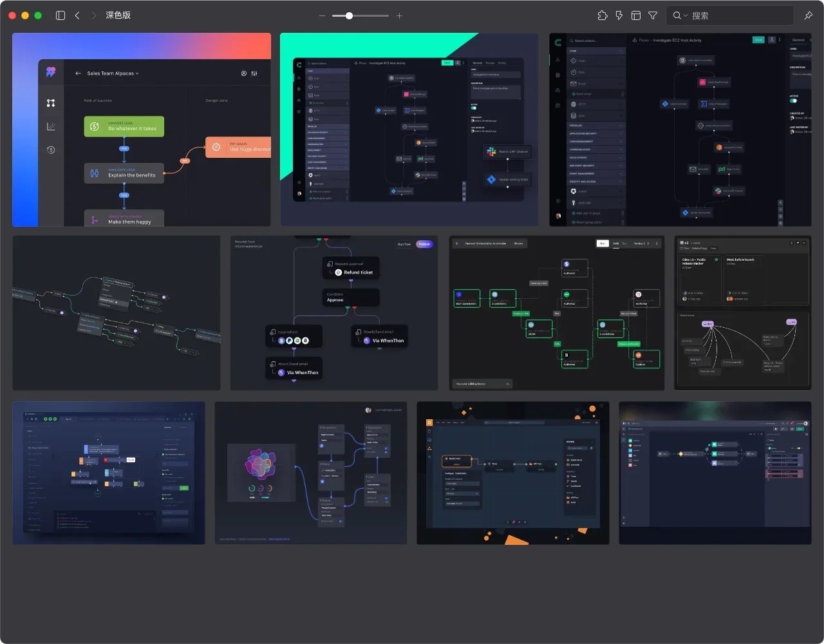Click the thumbnail size slider handle
Image resolution: width=824 pixels, height=644 pixels.
coord(349,15)
